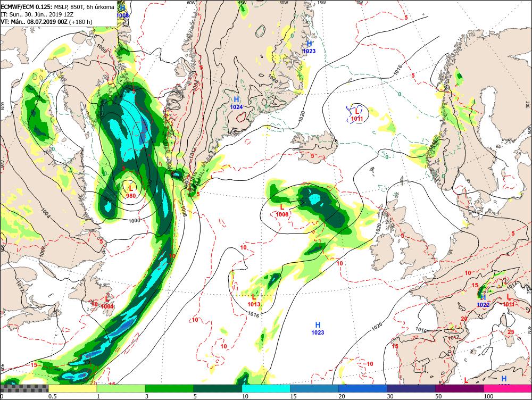Pick the blue 20–30 legend swatch
The image size is (532, 400).
coord(363,388)
